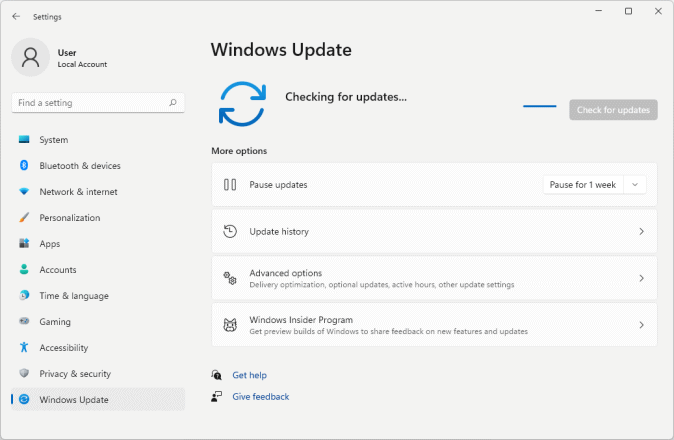
Task: Click the pause icon beside Pause updates
Action: (230, 185)
